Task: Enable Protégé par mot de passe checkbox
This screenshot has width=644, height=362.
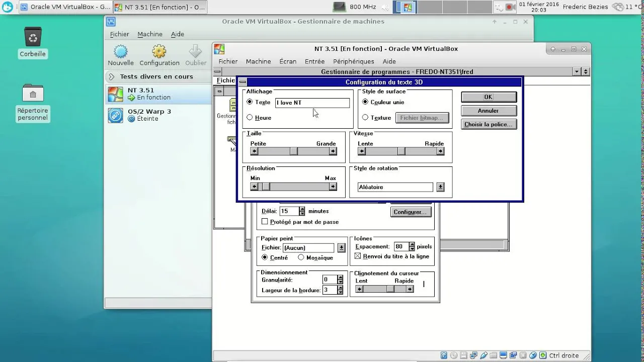Action: click(265, 222)
